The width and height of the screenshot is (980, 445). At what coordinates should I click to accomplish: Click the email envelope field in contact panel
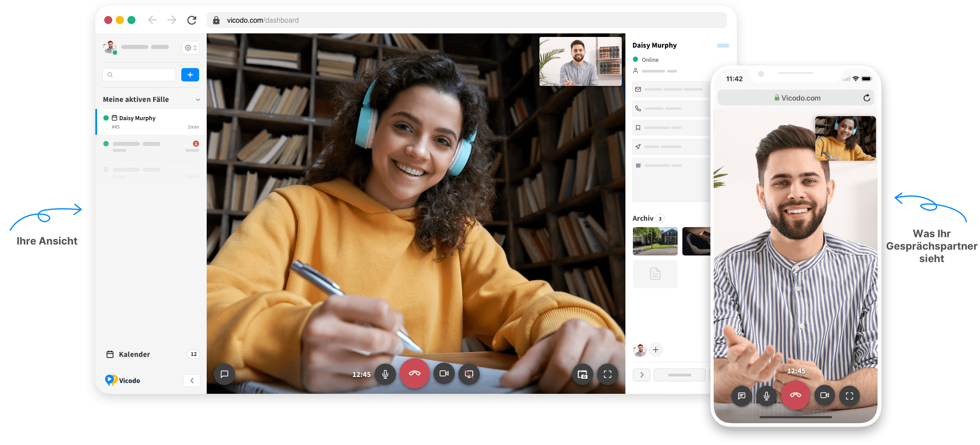pyautogui.click(x=671, y=89)
